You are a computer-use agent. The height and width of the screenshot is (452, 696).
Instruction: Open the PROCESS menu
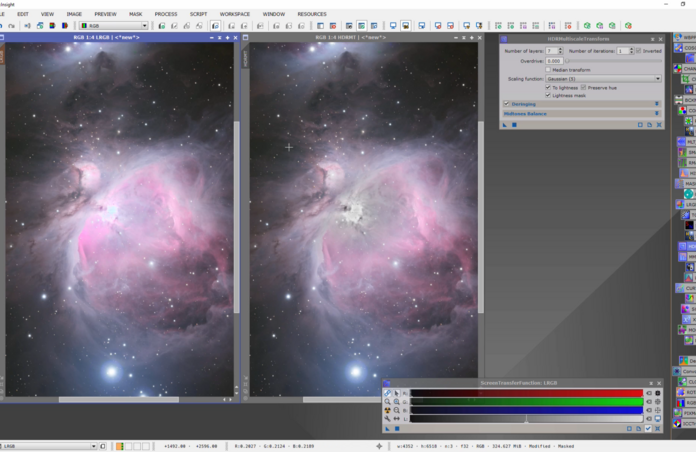[166, 14]
